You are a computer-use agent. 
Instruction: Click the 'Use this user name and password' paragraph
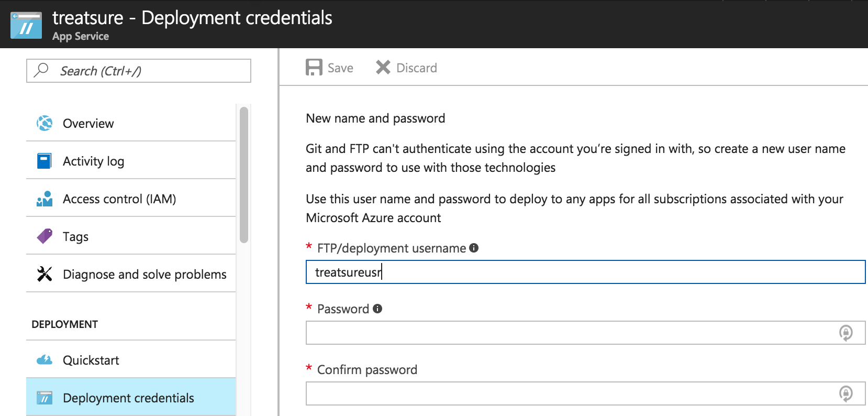(x=575, y=209)
